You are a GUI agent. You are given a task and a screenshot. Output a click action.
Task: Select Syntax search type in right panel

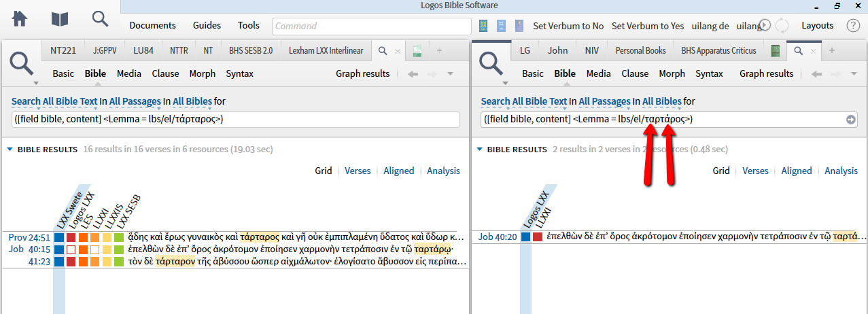709,73
